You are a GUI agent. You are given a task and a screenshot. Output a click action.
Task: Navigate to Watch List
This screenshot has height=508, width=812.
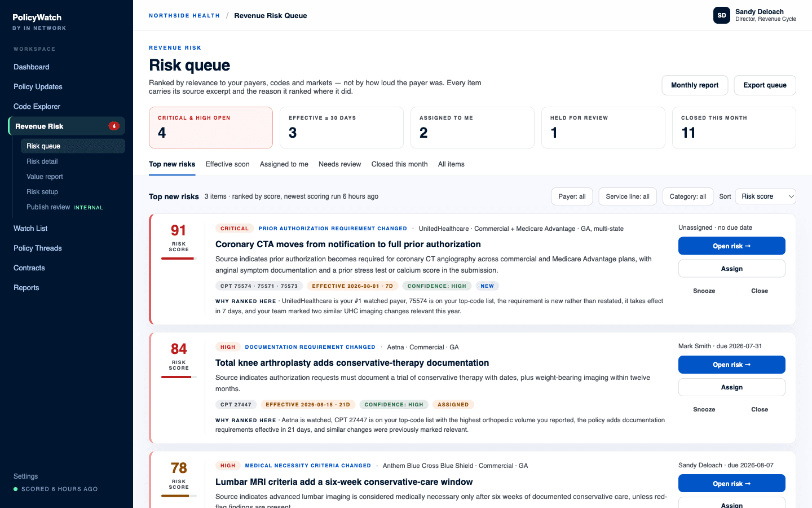click(30, 228)
